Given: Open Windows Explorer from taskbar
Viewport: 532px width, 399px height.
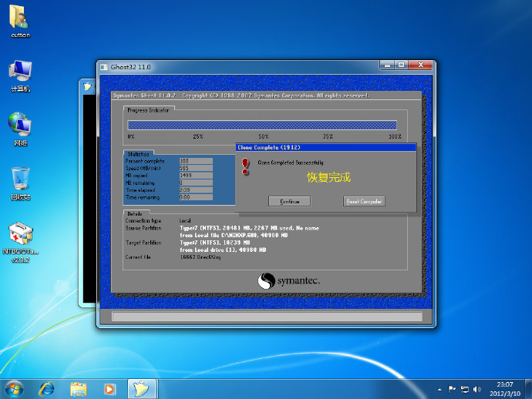Looking at the screenshot, I should 79,389.
